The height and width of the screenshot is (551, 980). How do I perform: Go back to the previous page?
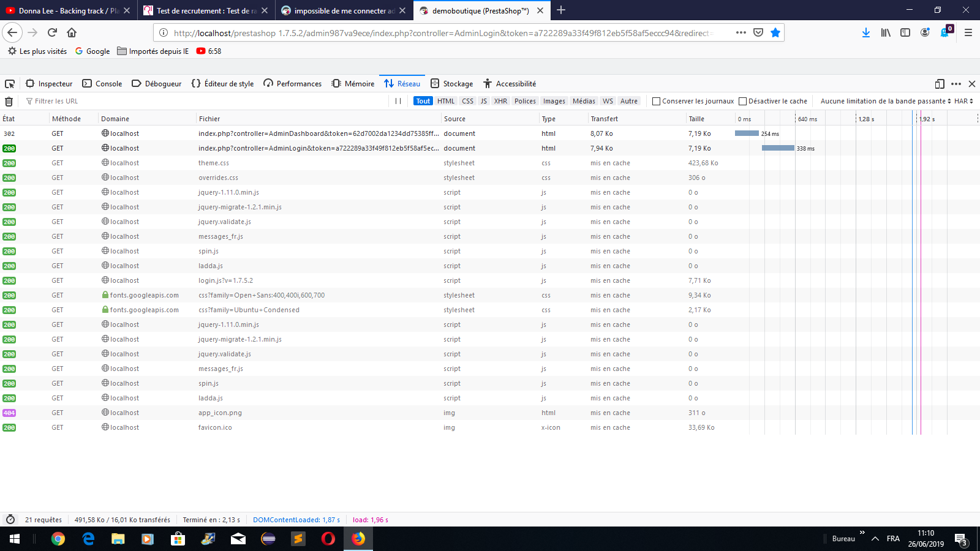[x=12, y=32]
